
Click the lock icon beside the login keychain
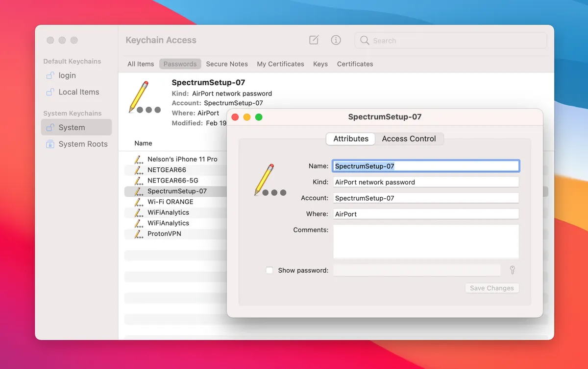[x=50, y=75]
